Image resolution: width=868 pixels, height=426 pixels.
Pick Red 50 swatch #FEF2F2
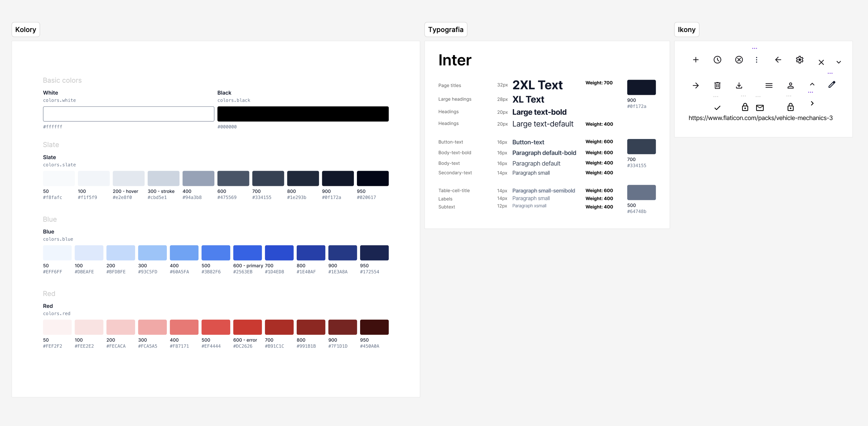tap(57, 327)
